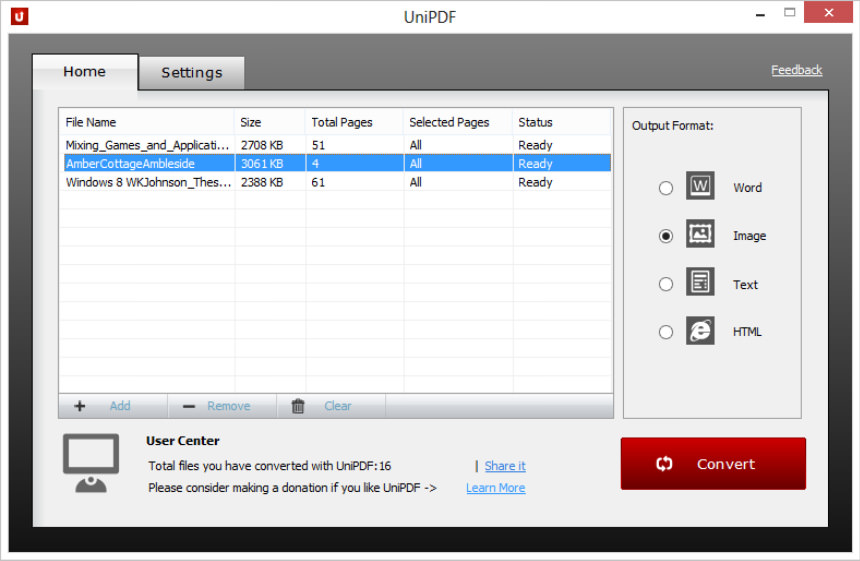
Task: Click the User Center monitor icon
Action: (91, 463)
